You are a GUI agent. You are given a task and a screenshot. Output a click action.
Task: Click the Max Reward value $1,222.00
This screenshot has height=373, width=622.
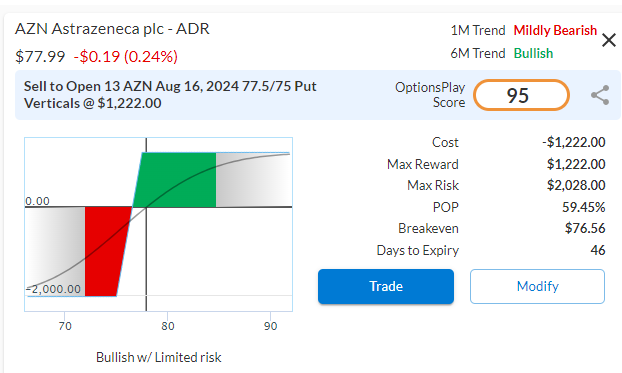tap(576, 164)
